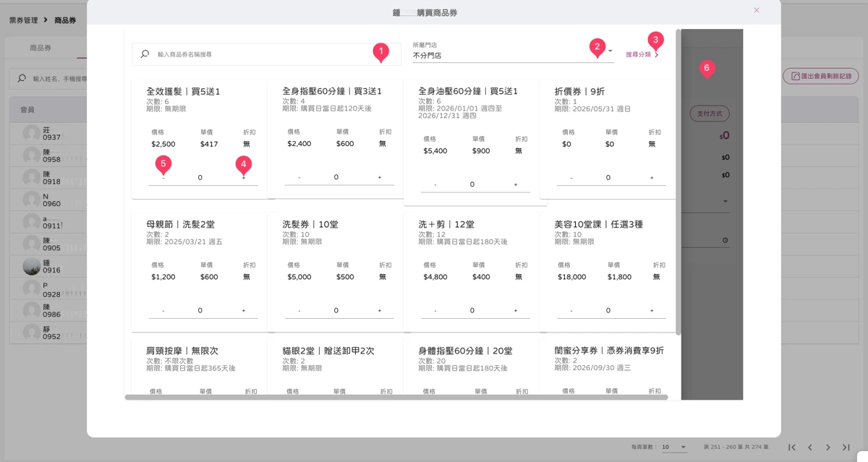
Task: Click the quantity field of 折價券｜9折
Action: [x=608, y=178]
